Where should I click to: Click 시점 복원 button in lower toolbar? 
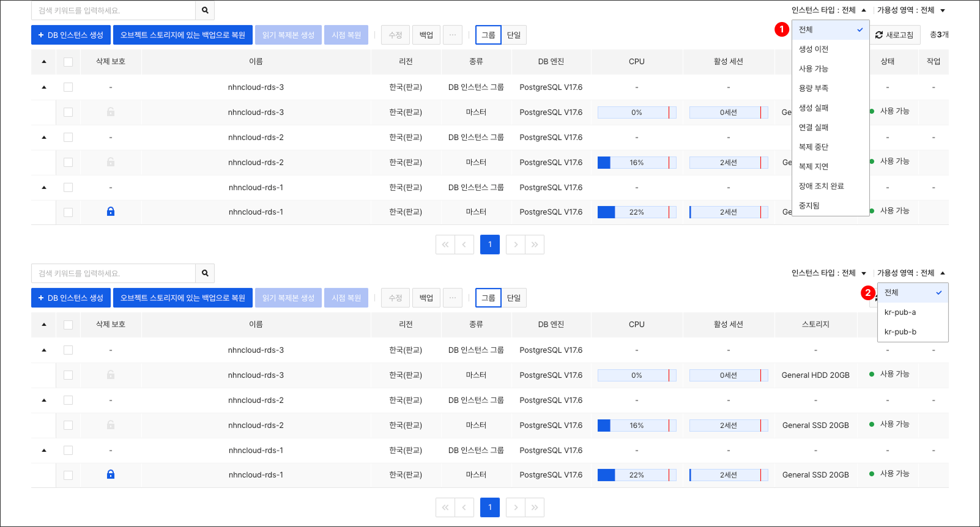pyautogui.click(x=346, y=298)
